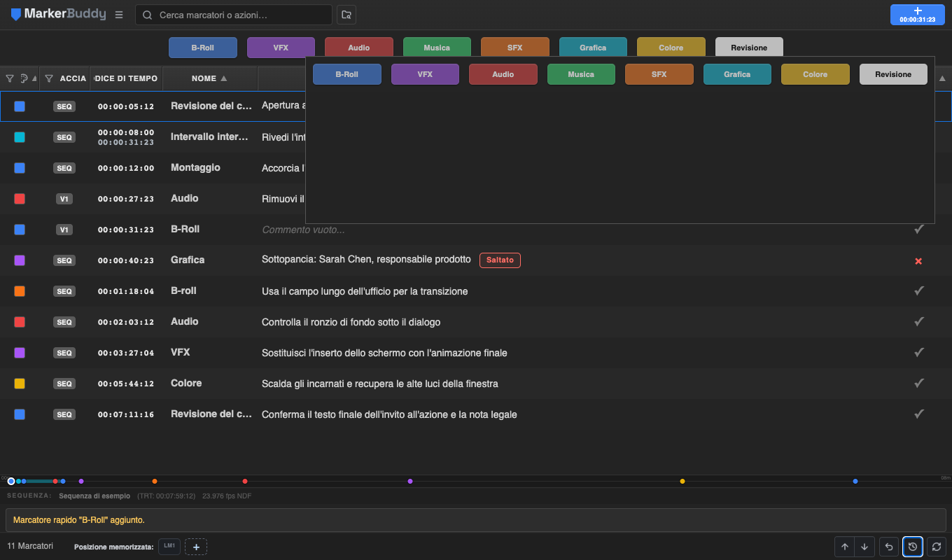Recall stored position LM1
The image size is (952, 560).
(169, 546)
